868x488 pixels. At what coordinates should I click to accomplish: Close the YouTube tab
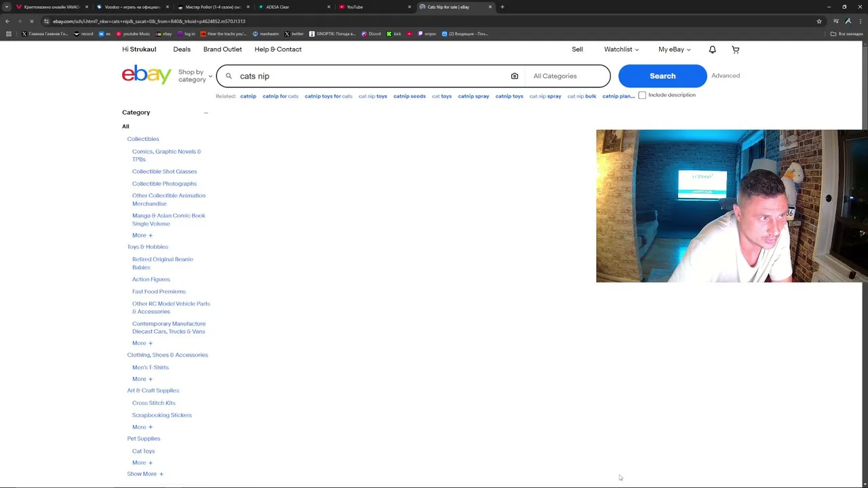tap(410, 7)
